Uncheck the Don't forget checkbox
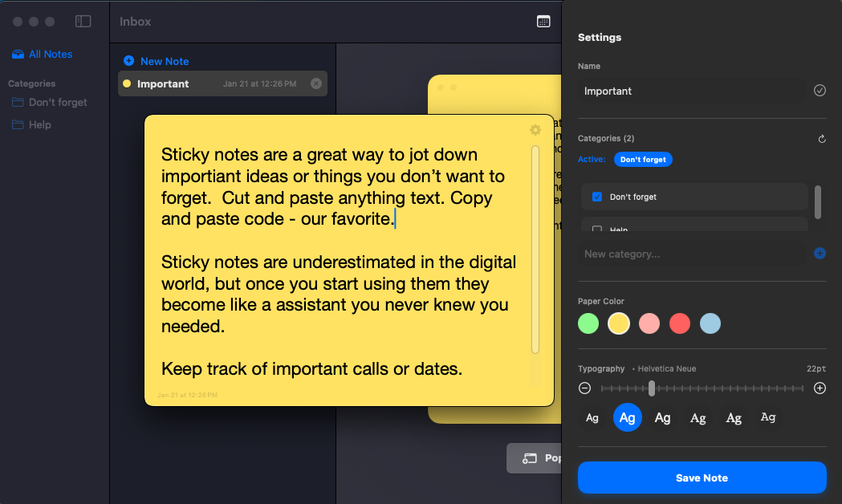Screen dimensions: 842x504 coord(597,197)
